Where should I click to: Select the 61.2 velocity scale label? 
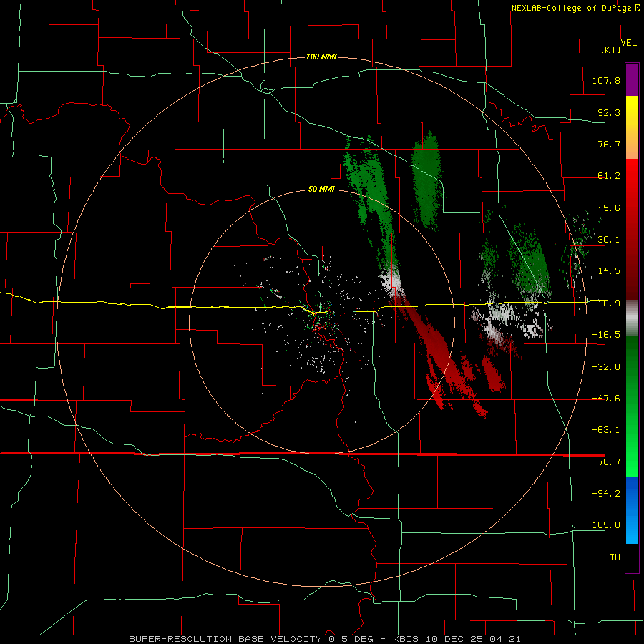(609, 176)
